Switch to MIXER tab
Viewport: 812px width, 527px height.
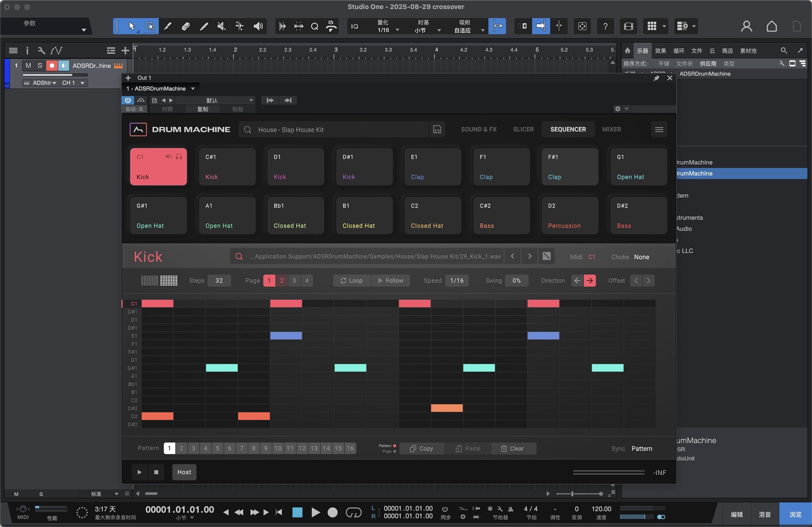[x=612, y=130]
